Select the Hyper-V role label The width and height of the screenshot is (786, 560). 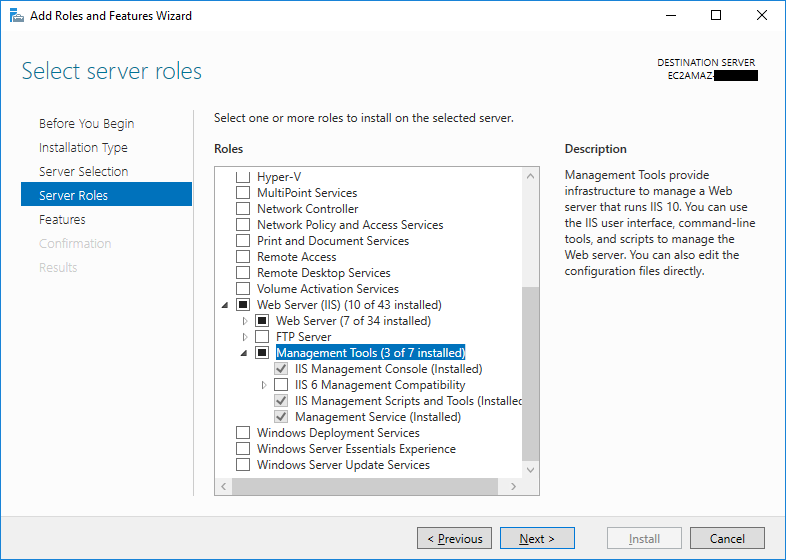279,177
